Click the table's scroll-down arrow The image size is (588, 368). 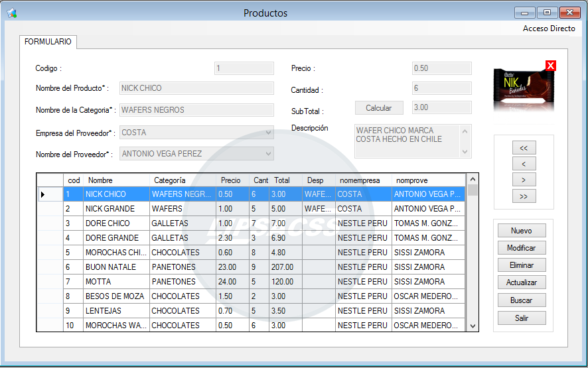(473, 326)
